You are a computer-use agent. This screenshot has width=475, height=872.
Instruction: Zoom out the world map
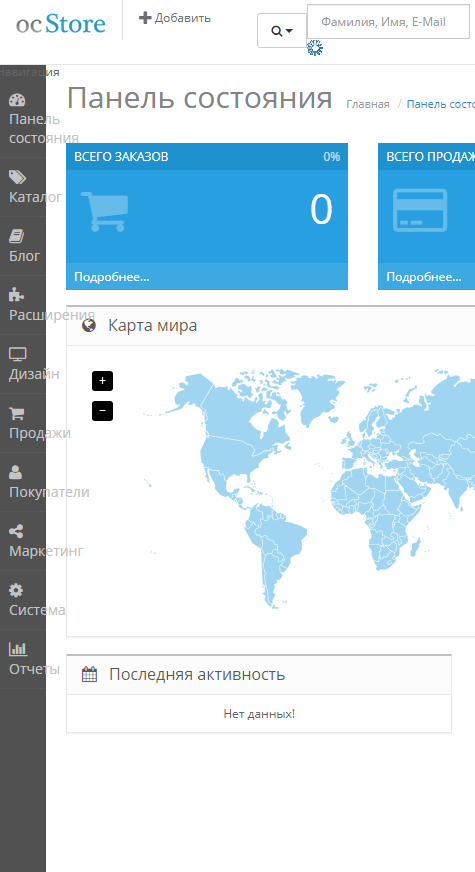pyautogui.click(x=102, y=411)
